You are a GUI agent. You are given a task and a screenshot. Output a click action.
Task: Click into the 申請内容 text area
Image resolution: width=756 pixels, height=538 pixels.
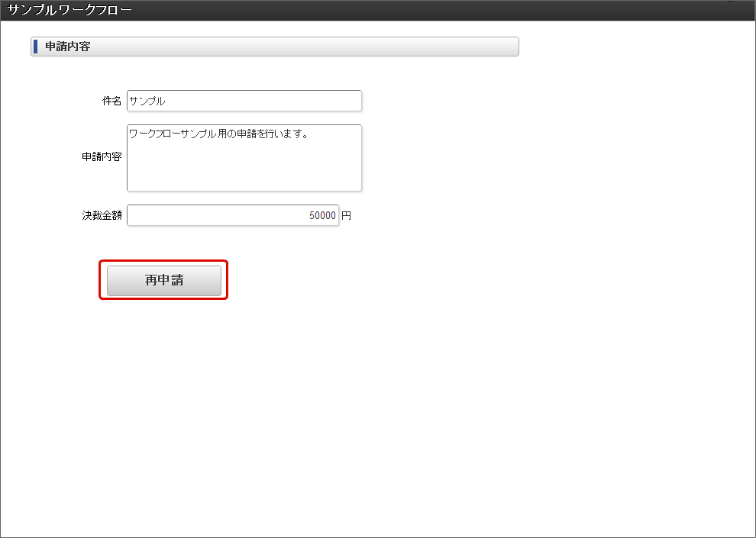click(244, 158)
